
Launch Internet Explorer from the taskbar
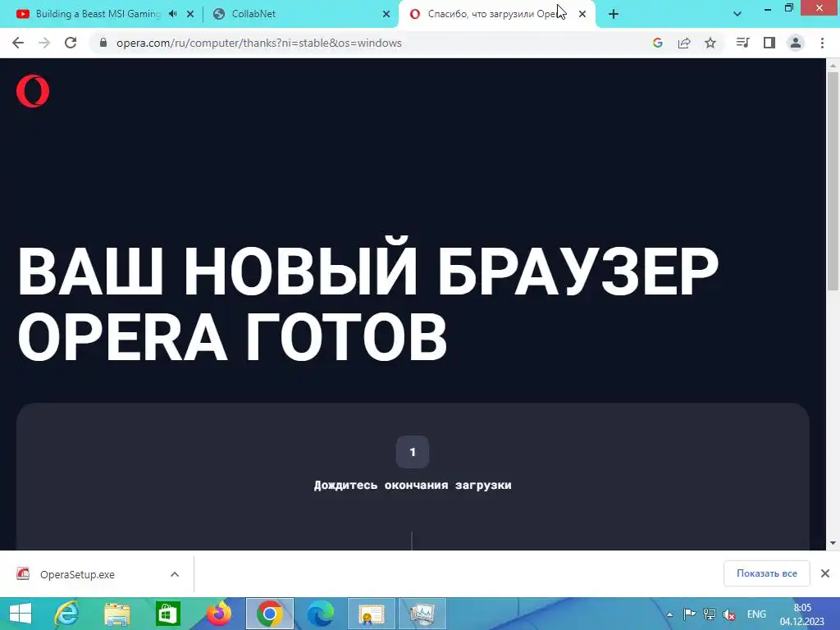click(67, 614)
